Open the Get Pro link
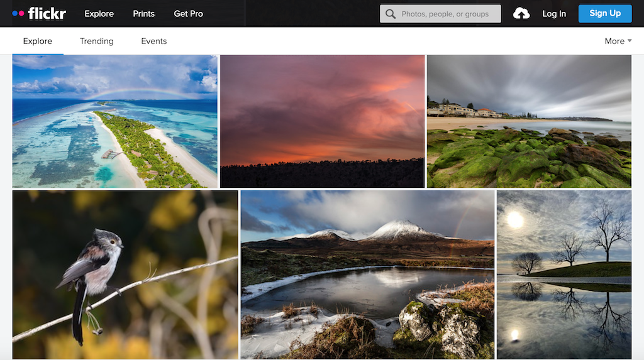Image resolution: width=644 pixels, height=360 pixels. (x=188, y=14)
